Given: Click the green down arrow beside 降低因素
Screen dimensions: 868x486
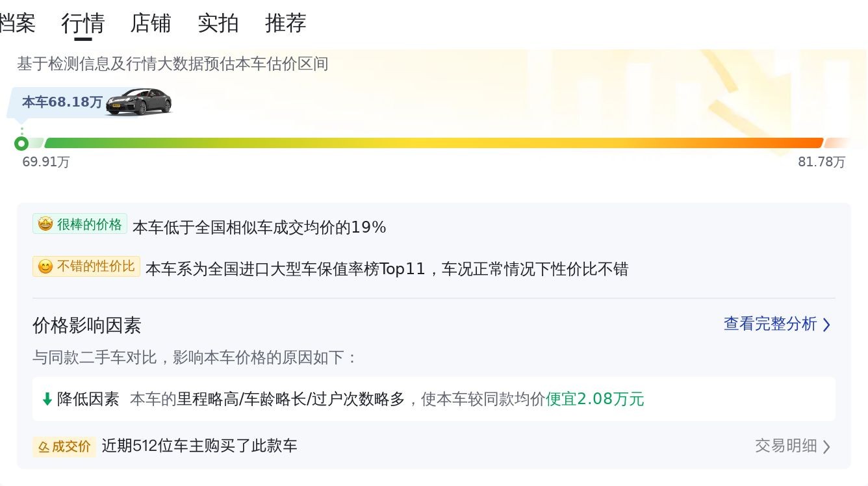Looking at the screenshot, I should pyautogui.click(x=47, y=399).
